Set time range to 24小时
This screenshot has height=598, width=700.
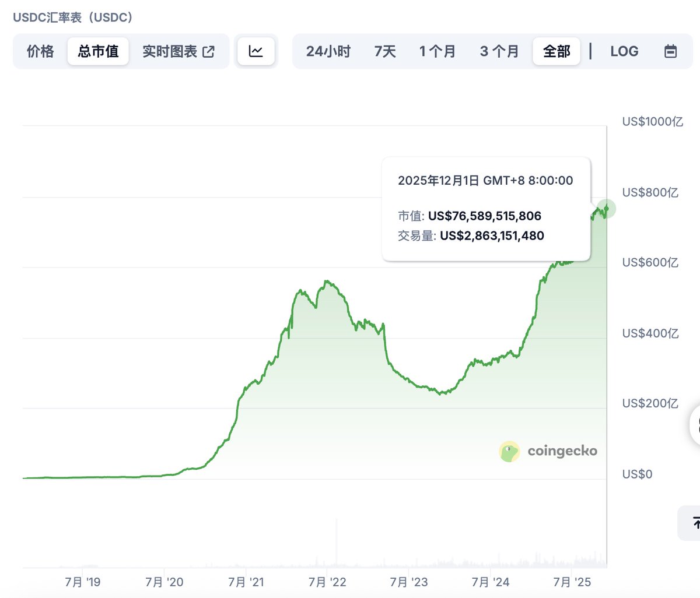328,51
